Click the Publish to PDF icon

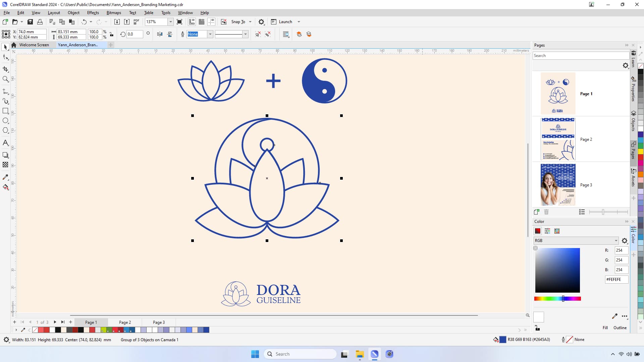136,22
